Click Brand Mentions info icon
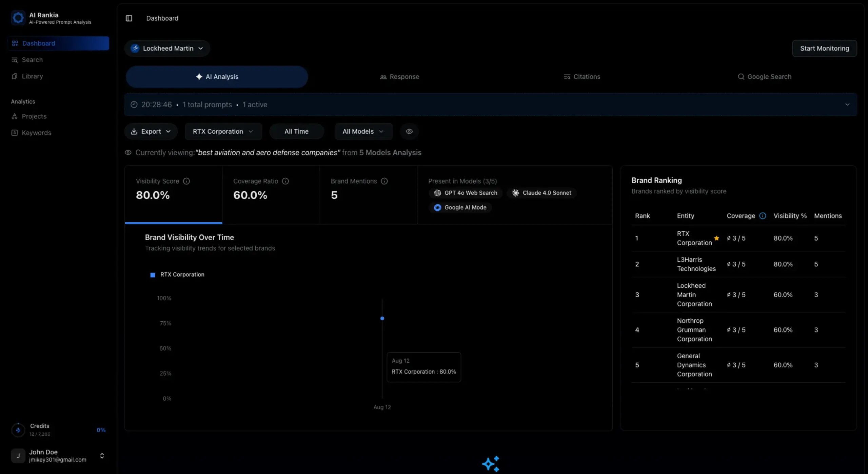This screenshot has height=474, width=868. click(384, 181)
